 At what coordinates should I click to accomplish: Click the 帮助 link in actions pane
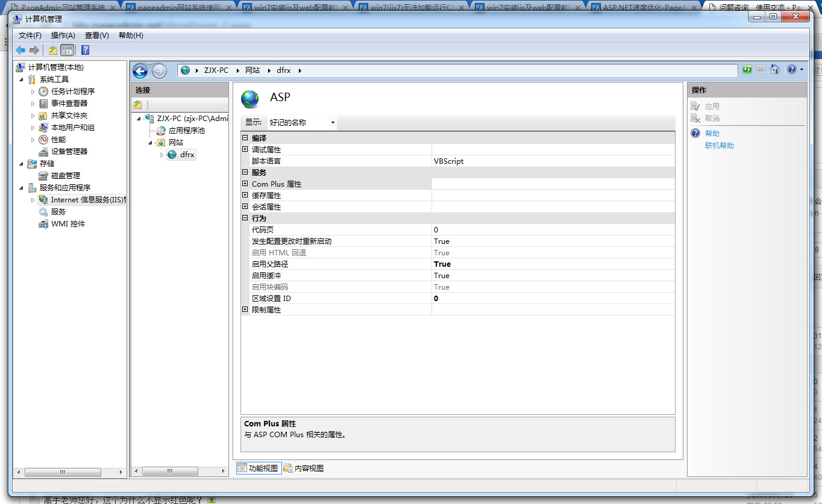pos(712,134)
